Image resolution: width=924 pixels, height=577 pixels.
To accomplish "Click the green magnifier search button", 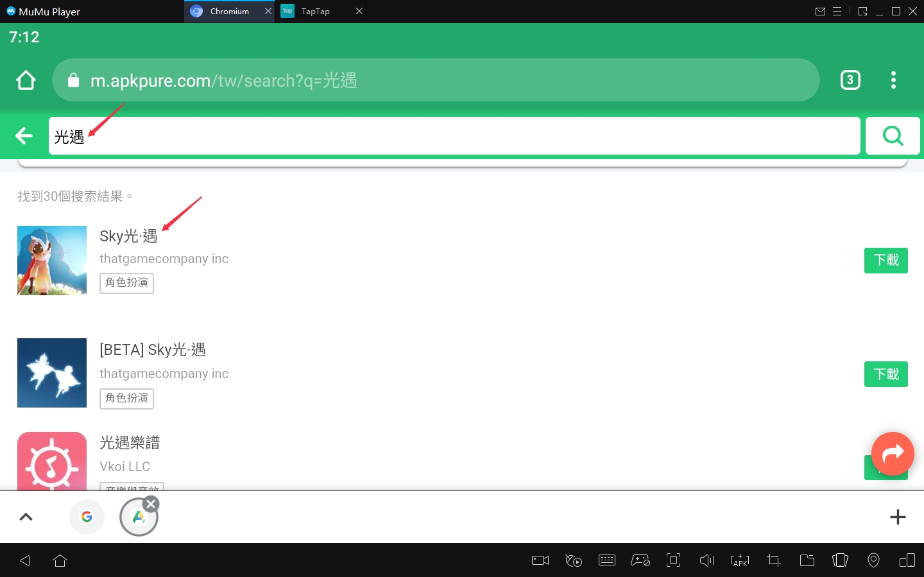I will click(893, 135).
